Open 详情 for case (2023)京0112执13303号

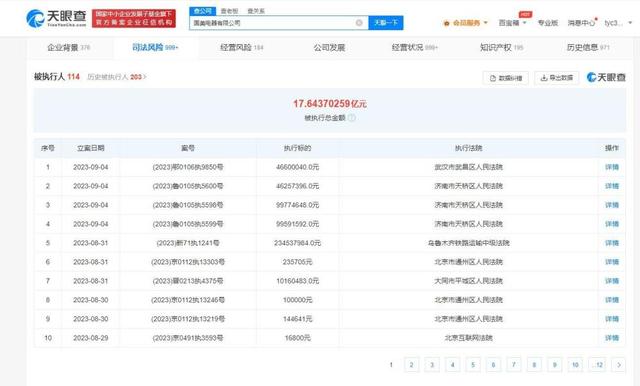point(612,262)
